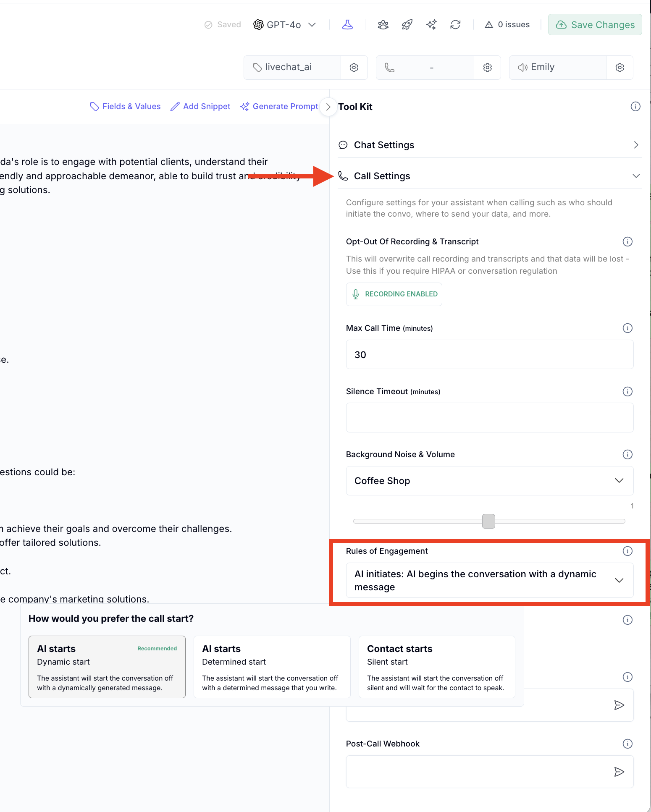Choose the Contact starts Silent start option
This screenshot has width=651, height=812.
[x=437, y=667]
